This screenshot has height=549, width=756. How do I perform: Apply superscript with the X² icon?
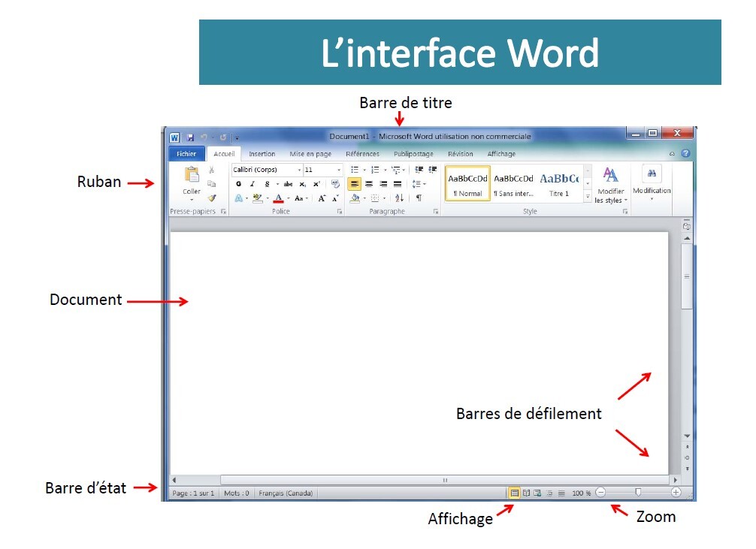(317, 184)
